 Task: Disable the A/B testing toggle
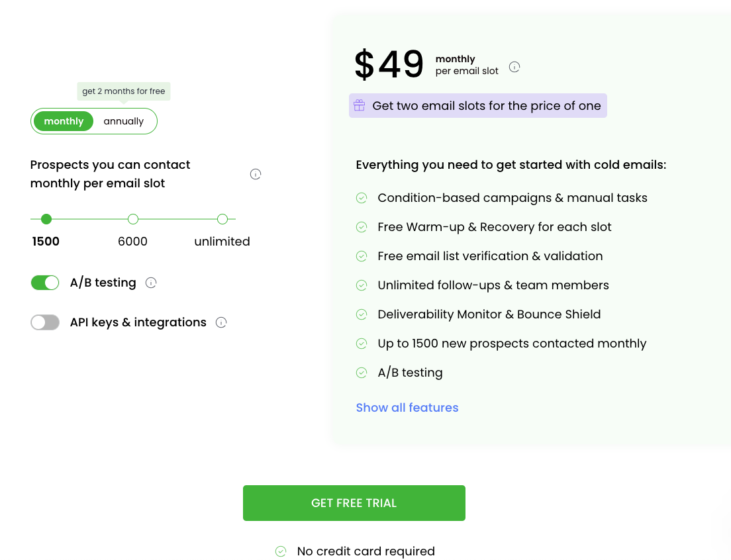pyautogui.click(x=45, y=283)
